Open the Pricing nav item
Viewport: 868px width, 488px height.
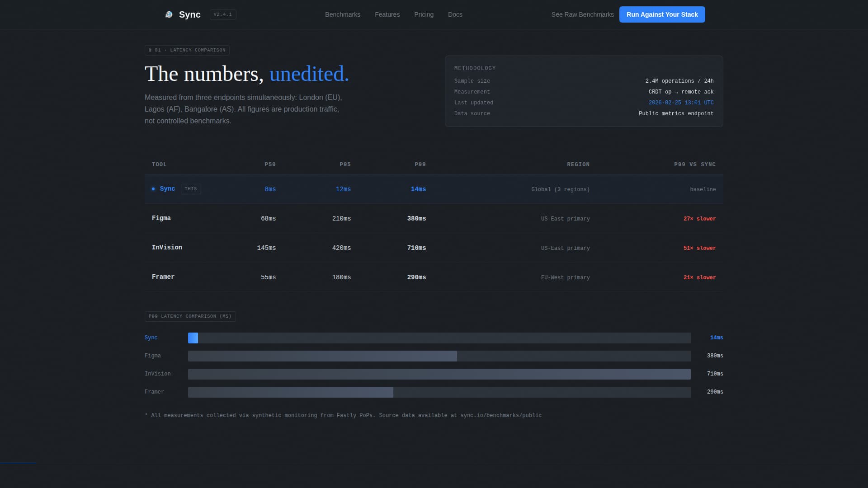(424, 14)
